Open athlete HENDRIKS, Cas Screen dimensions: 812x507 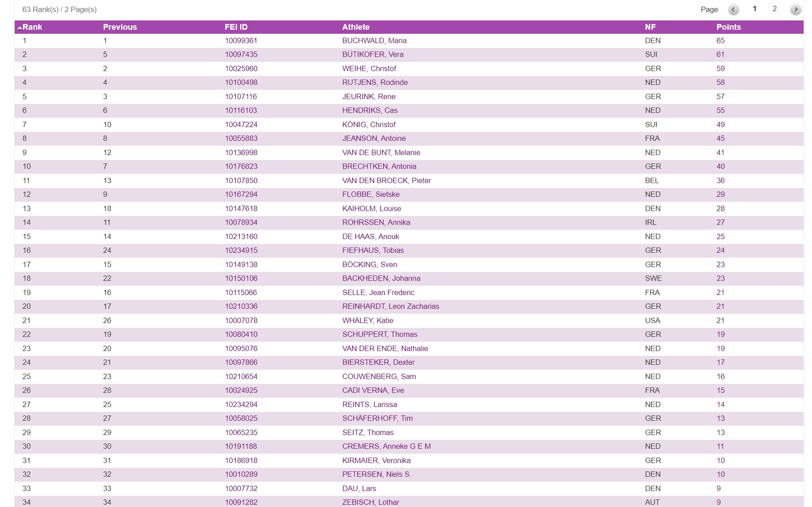click(370, 110)
